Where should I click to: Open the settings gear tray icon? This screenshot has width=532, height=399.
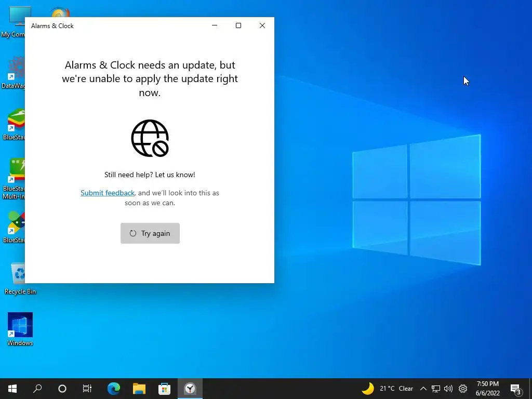(x=463, y=389)
